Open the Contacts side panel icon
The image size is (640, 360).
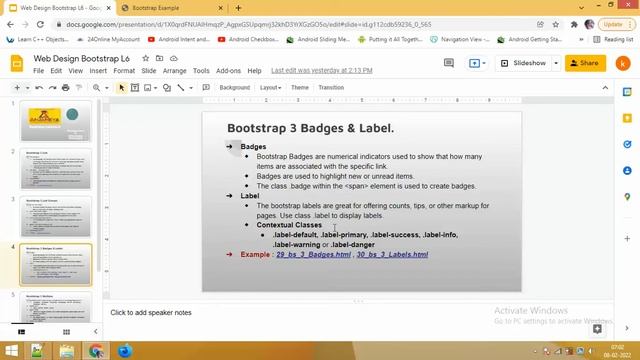point(627,171)
